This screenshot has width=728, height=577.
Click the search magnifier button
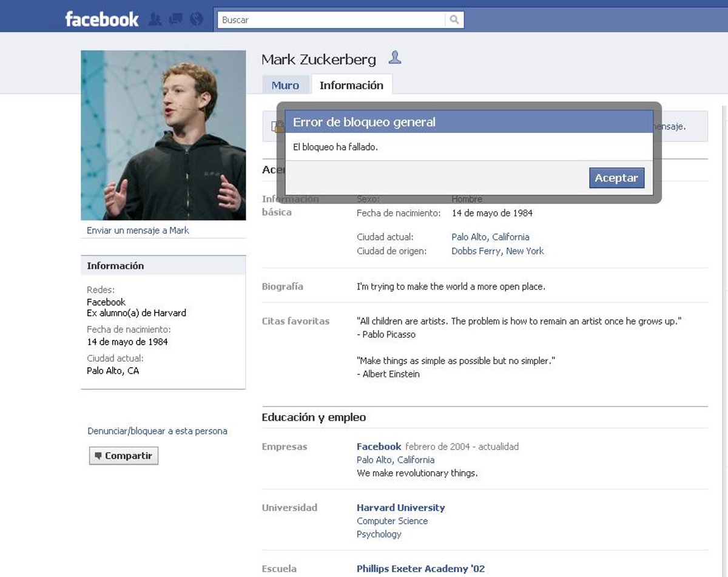pyautogui.click(x=454, y=20)
